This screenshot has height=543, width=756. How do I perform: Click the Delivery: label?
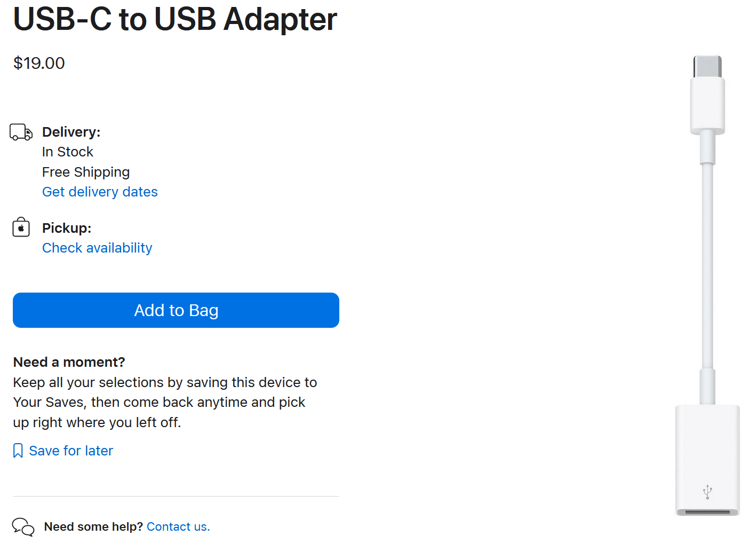coord(71,132)
